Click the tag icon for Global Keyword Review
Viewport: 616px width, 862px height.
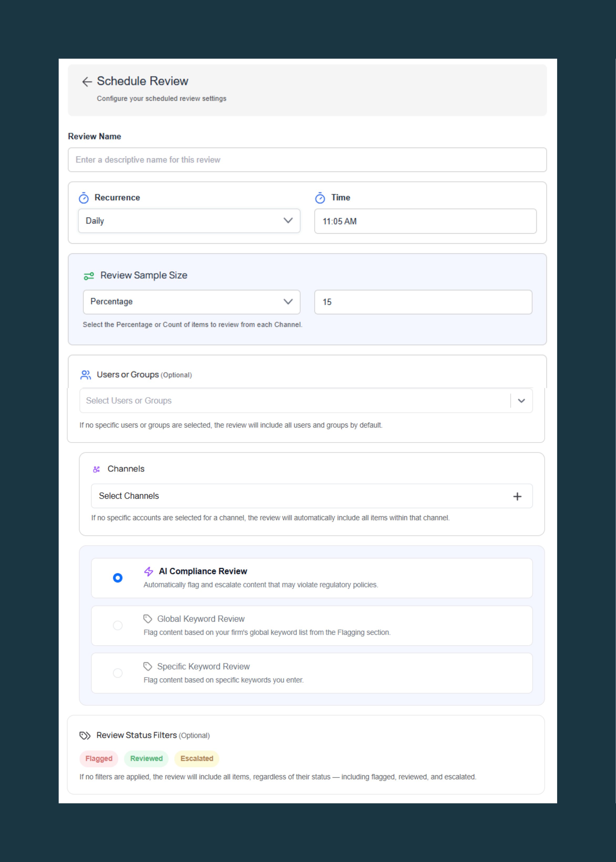[147, 619]
